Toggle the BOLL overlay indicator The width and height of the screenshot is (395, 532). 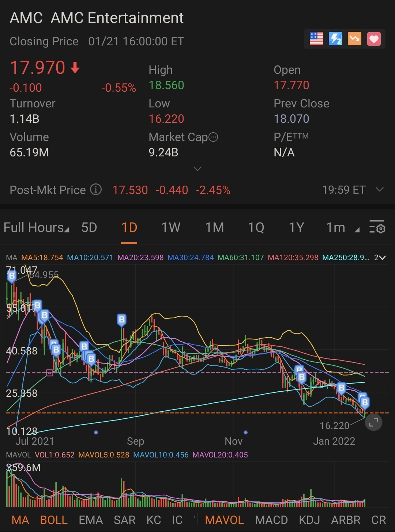[x=54, y=520]
